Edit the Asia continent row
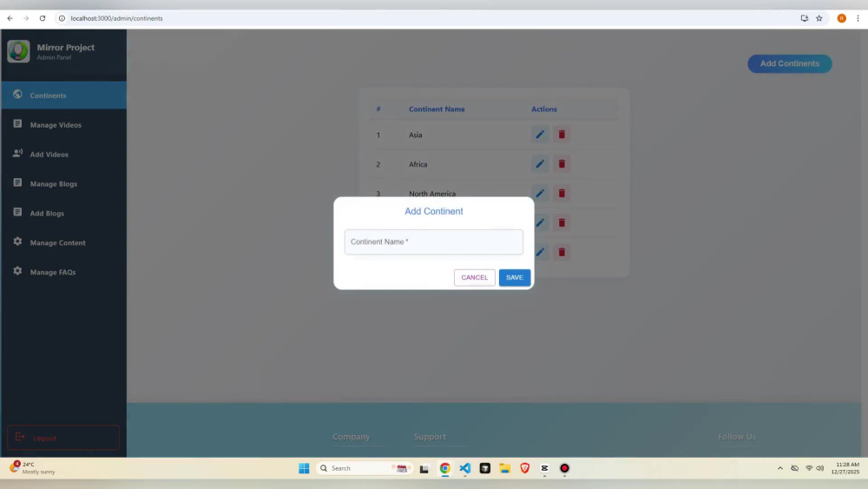Screen dimensions: 868x489 pos(540,135)
